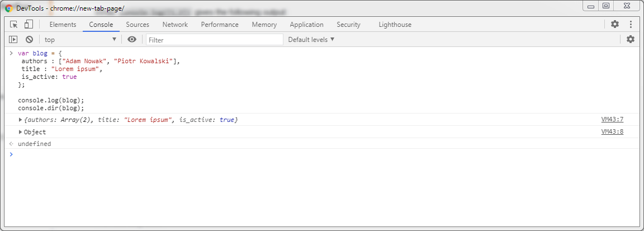644x231 pixels.
Task: Go to the Network tab
Action: pyautogui.click(x=175, y=25)
